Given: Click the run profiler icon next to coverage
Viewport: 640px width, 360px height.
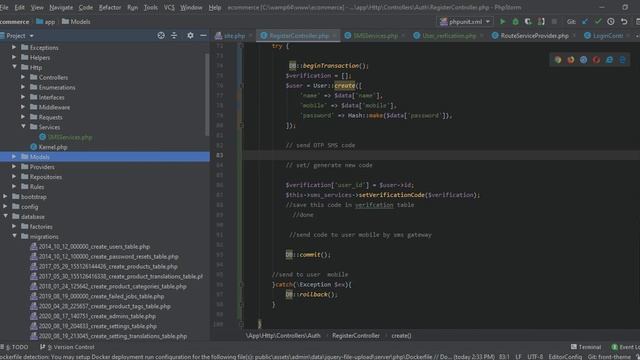Looking at the screenshot, I should (541, 22).
